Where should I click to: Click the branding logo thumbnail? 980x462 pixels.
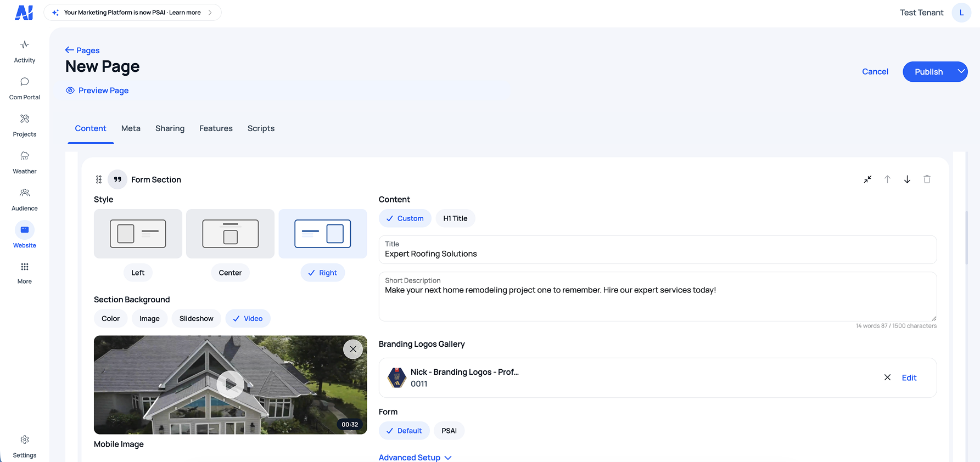tap(397, 378)
